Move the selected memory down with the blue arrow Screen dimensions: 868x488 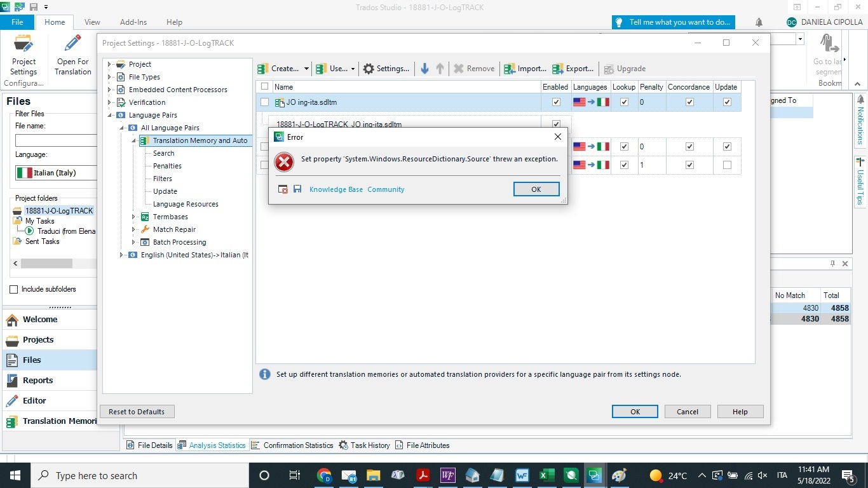coord(425,69)
